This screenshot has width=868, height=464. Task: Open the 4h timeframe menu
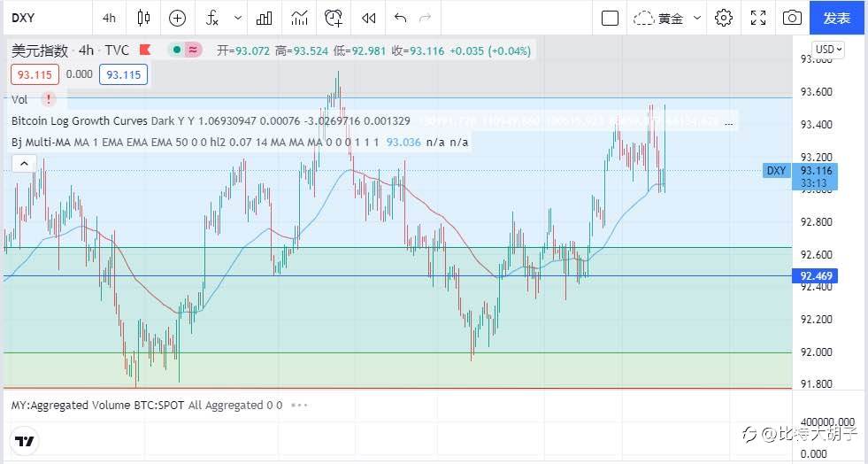coord(109,18)
